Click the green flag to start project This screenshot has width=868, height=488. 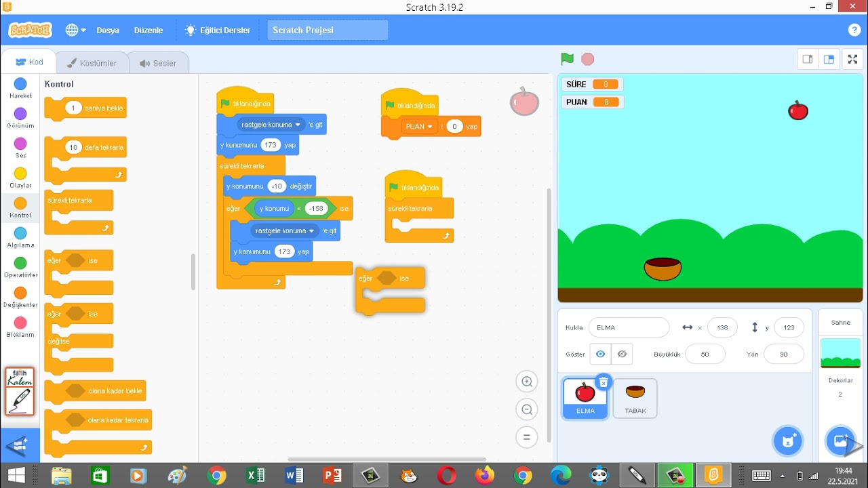[x=568, y=59]
